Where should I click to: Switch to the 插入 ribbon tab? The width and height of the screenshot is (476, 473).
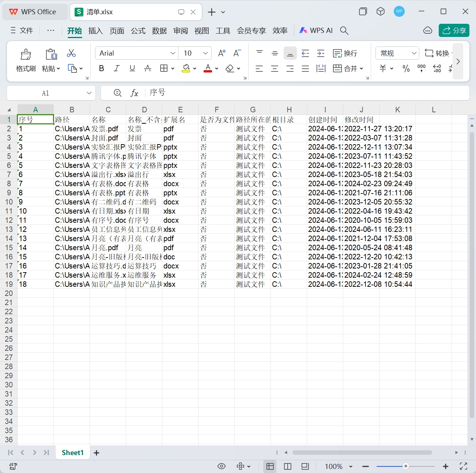point(95,31)
